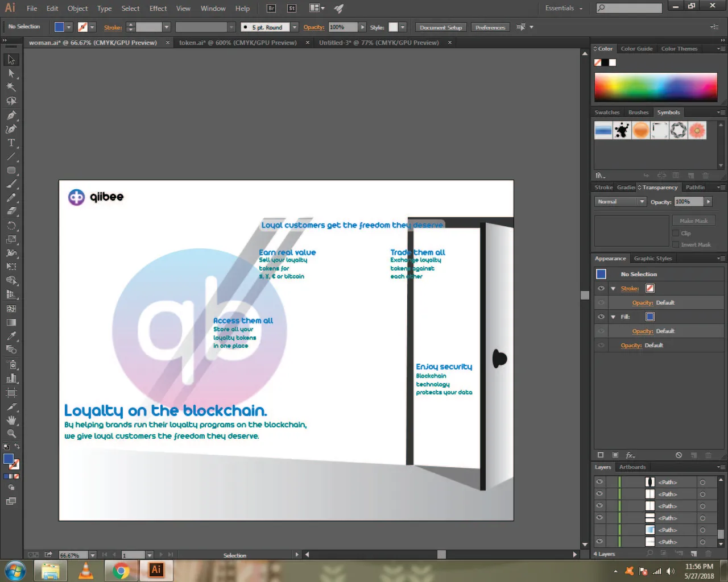The width and height of the screenshot is (728, 582).
Task: Click Clear Appearance icon in Appearance panel
Action: point(679,455)
